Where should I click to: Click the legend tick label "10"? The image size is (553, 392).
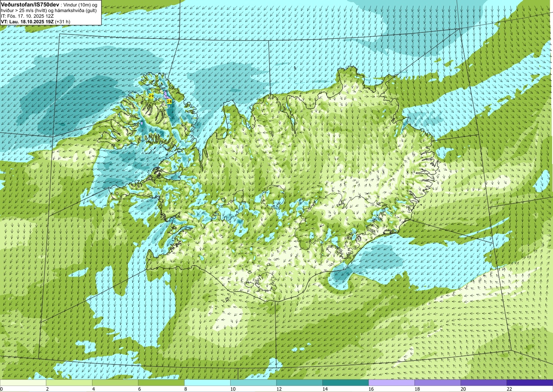coord(233,389)
